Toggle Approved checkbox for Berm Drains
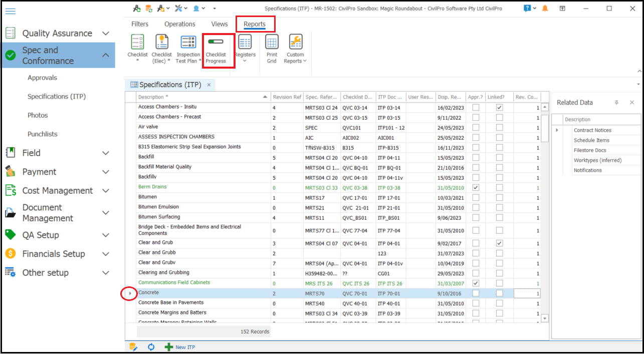The width and height of the screenshot is (644, 354). pos(476,187)
